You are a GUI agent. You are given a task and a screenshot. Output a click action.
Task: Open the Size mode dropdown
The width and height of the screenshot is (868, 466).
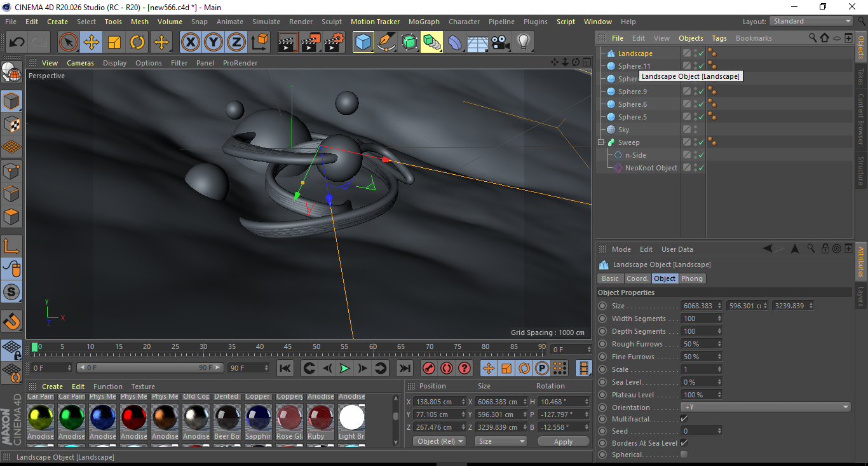pos(501,441)
